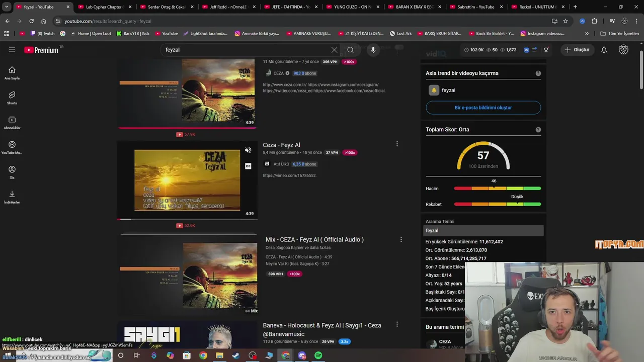Screen dimensions: 644x362
Task: Open vidIQ blue IQ icon
Action: [526, 50]
